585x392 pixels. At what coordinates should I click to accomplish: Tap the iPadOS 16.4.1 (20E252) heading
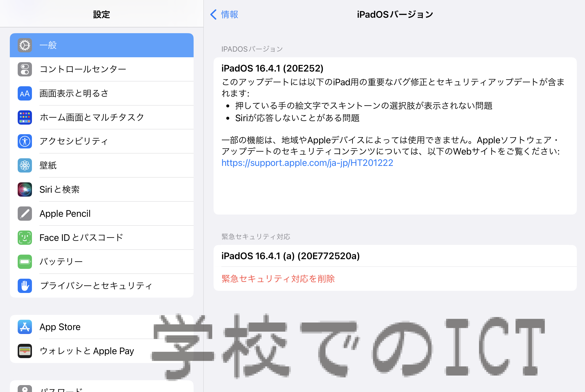pyautogui.click(x=272, y=68)
